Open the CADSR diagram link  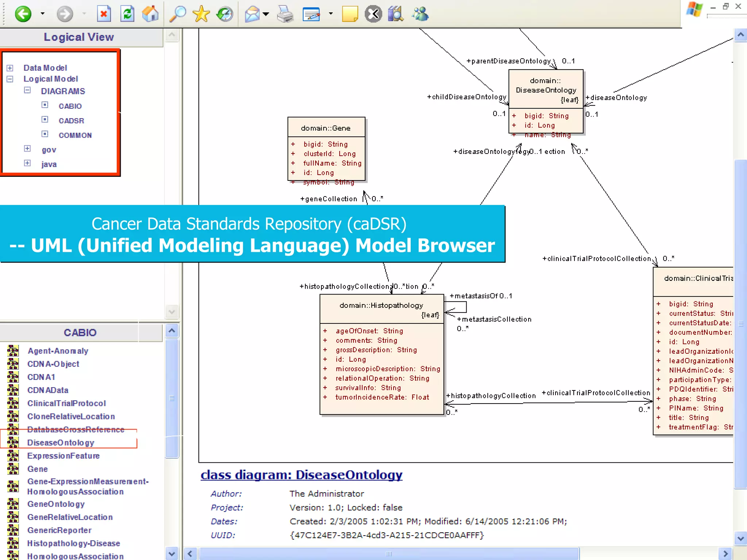click(71, 121)
